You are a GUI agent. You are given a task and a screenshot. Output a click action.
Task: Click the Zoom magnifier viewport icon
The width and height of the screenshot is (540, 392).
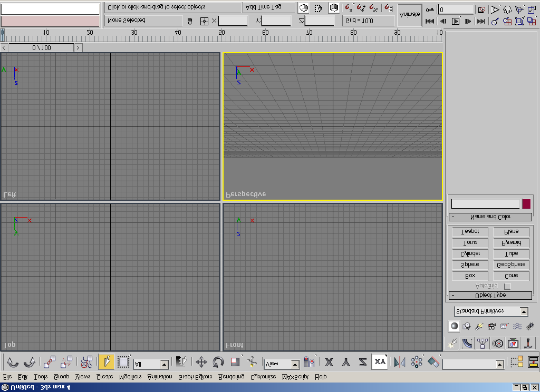(x=495, y=21)
